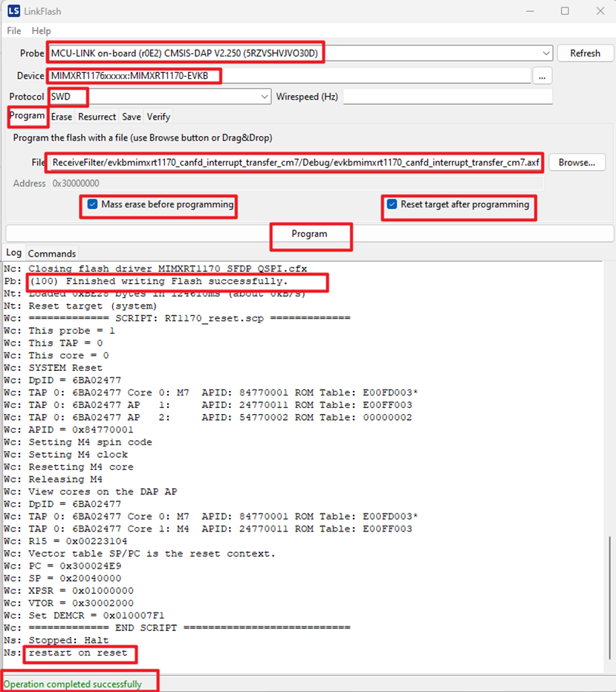Click log line 'Closing flash driver MIMXRT1170_SFDP_QSPI.cfx'
Screen dimensions: 616x692
pyautogui.click(x=168, y=269)
